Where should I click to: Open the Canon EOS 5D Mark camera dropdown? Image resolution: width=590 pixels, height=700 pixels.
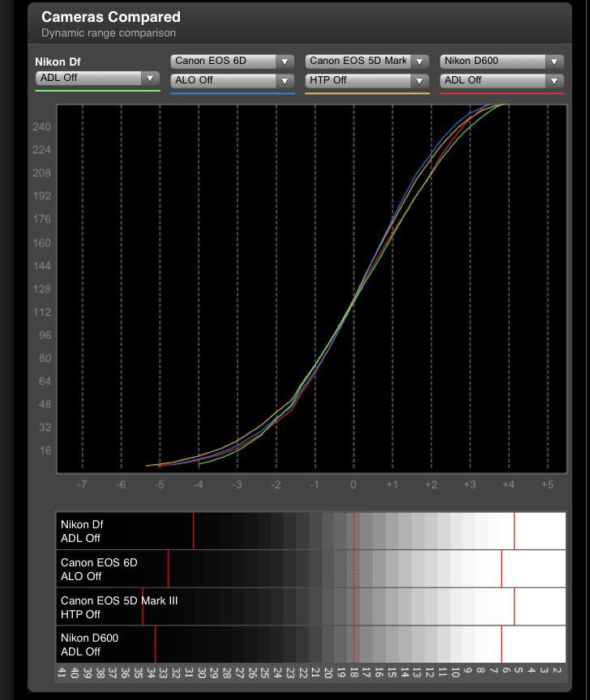pos(366,62)
